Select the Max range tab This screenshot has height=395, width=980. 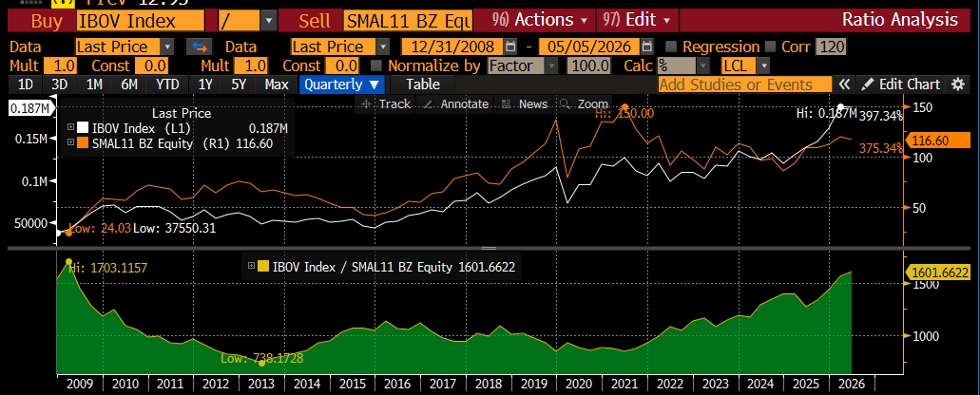[277, 85]
